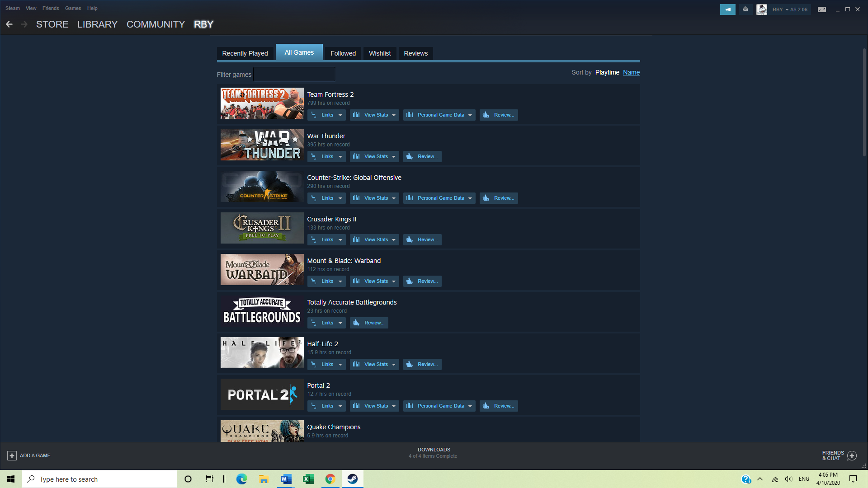Write a Review for War Thunder
This screenshot has height=488, width=868.
pos(422,156)
